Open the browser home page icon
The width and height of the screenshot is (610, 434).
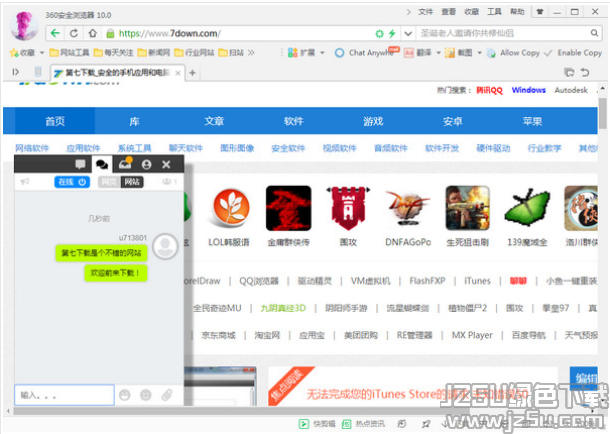pyautogui.click(x=93, y=33)
